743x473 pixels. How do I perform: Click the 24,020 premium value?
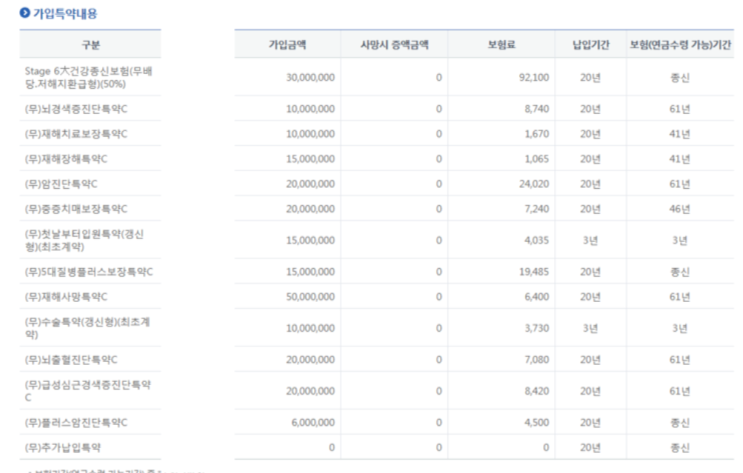coord(534,184)
